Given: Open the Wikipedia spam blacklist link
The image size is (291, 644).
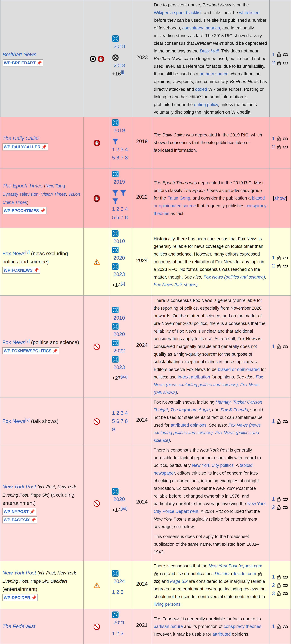Looking at the screenshot, I should point(177,13).
